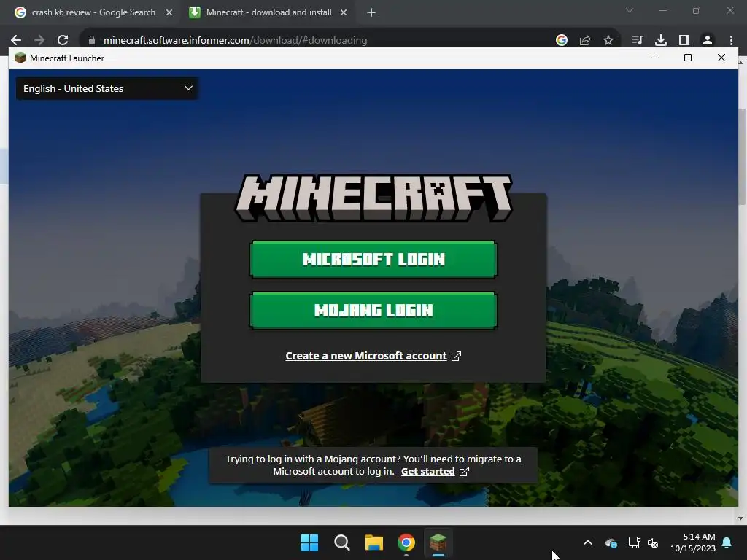Open Chrome three-dot menu

tap(731, 40)
